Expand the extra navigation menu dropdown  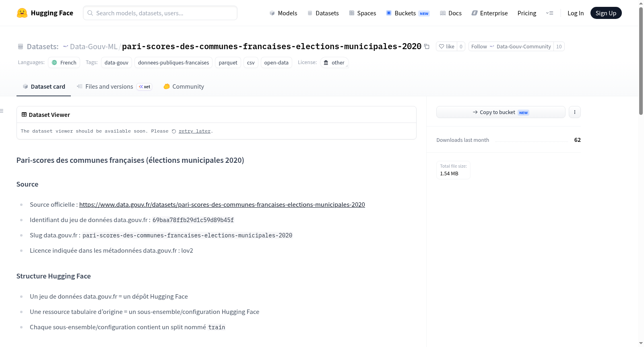tap(549, 13)
